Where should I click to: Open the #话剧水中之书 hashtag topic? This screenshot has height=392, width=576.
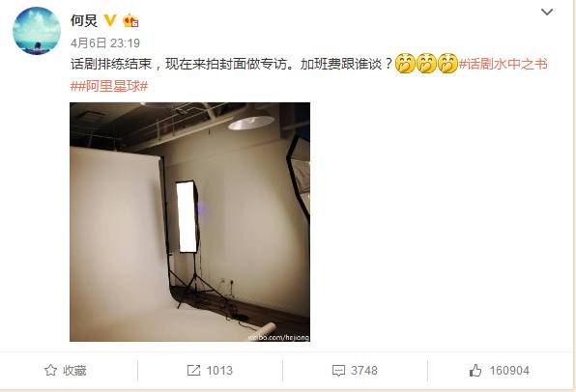pos(504,65)
